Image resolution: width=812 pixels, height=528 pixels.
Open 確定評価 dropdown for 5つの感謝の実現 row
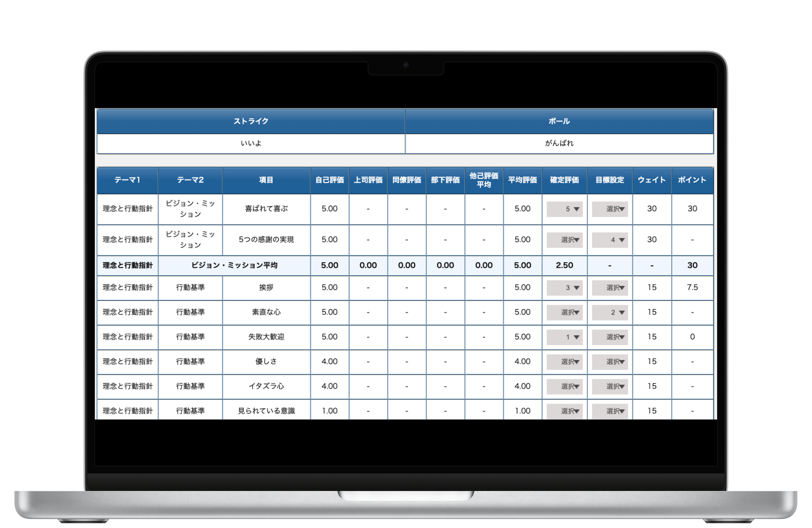[564, 240]
